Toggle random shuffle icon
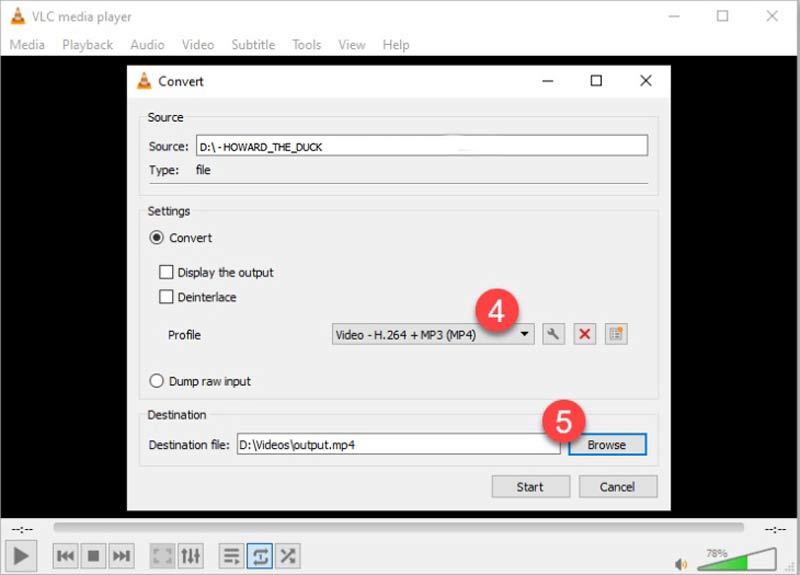 coord(288,556)
